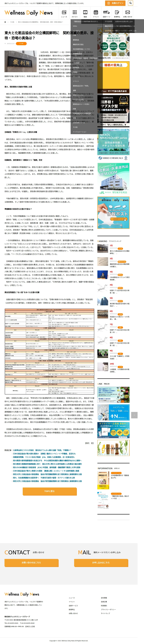
Task: Open the ニュース nav icon
Action: click(64, 14)
